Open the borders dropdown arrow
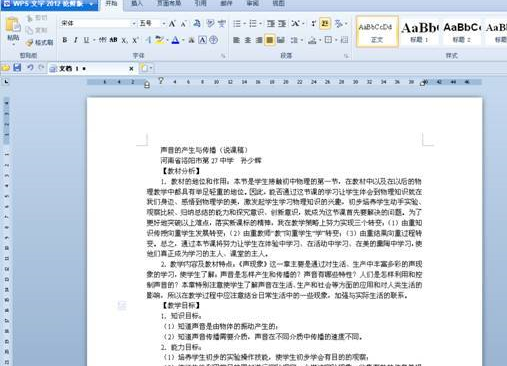The image size is (507, 366). click(336, 40)
